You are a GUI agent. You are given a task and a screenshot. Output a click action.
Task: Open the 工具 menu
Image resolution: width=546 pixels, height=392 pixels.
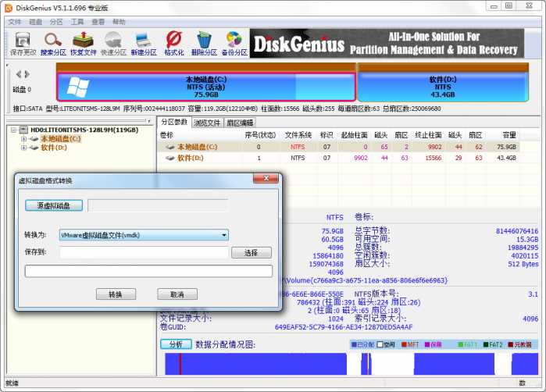(77, 22)
